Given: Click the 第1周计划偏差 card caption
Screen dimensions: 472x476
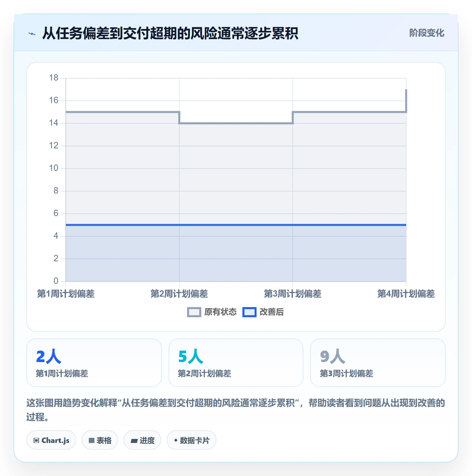Looking at the screenshot, I should [x=62, y=374].
